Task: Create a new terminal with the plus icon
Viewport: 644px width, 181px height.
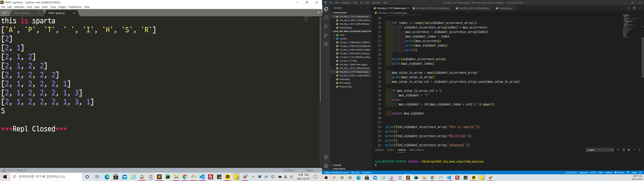Action: coord(618,150)
